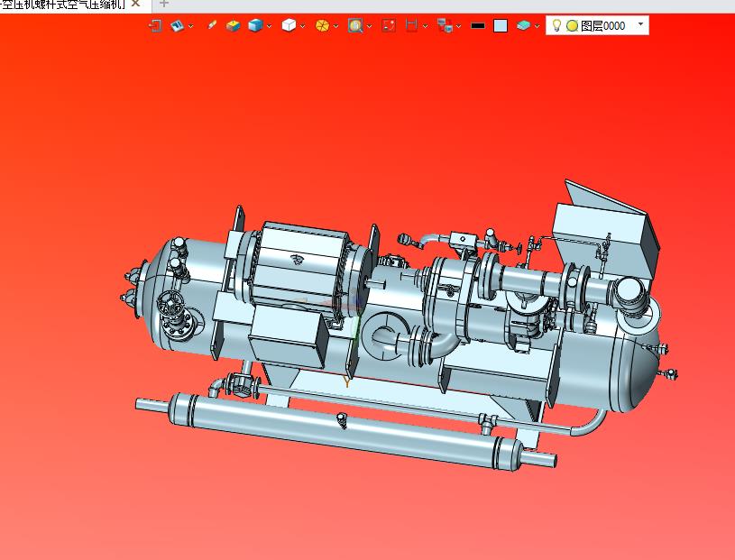Select the paintbrush attribute tool
This screenshot has width=735, height=560.
tap(212, 25)
